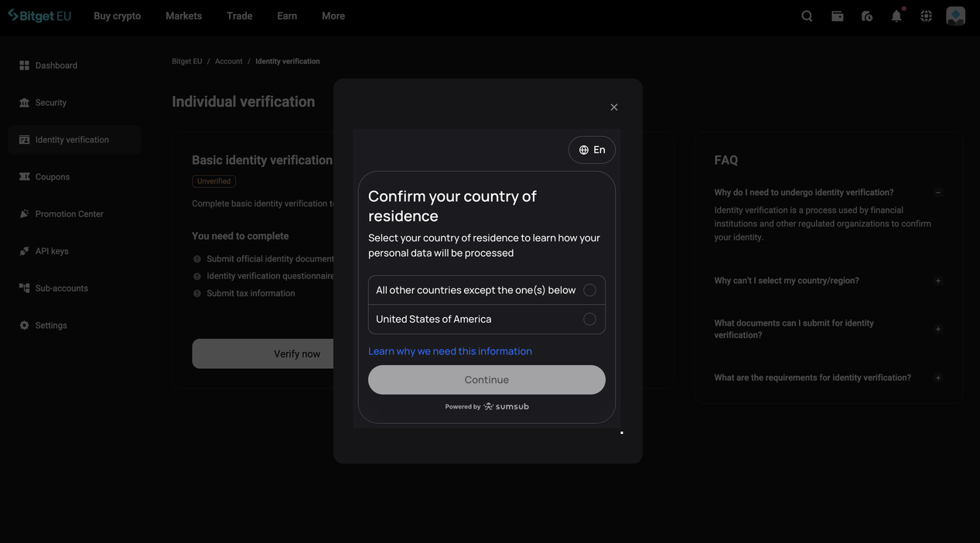Click the API keys sidebar icon
Viewport: 980px width, 543px height.
coord(24,251)
